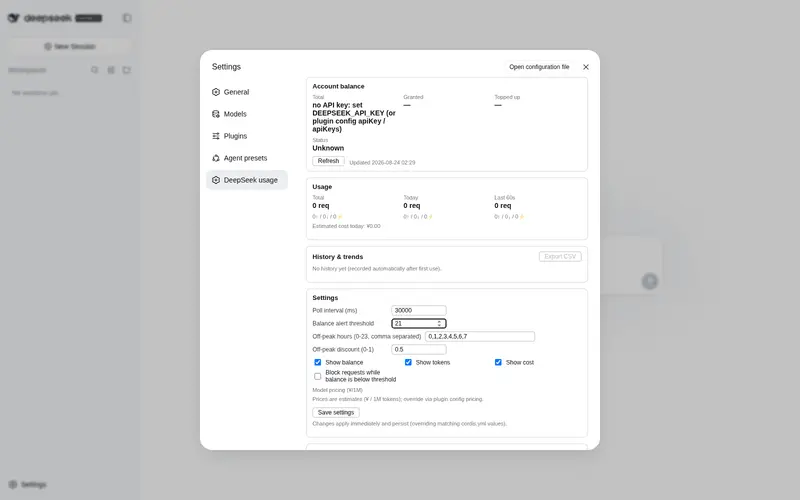Open configuration file from Settings header
Image resolution: width=800 pixels, height=500 pixels.
coord(539,67)
